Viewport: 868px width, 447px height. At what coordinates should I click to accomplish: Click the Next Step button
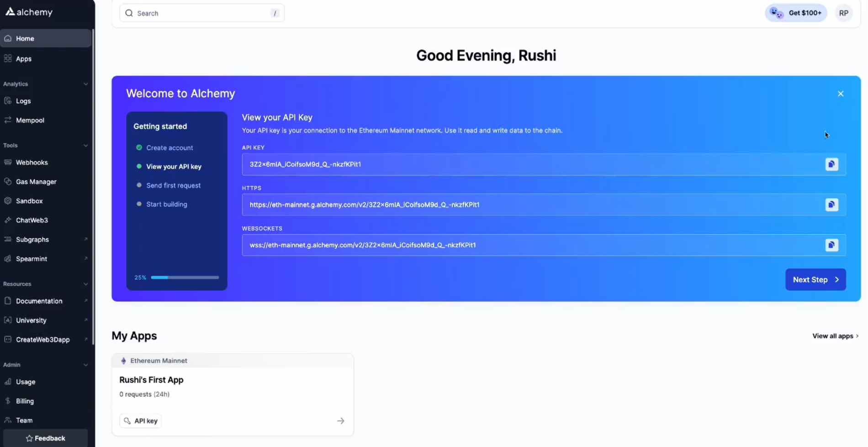(815, 279)
